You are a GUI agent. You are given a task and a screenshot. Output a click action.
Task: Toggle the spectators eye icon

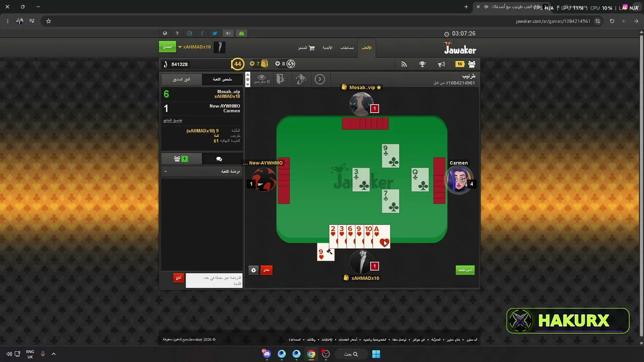pyautogui.click(x=261, y=79)
